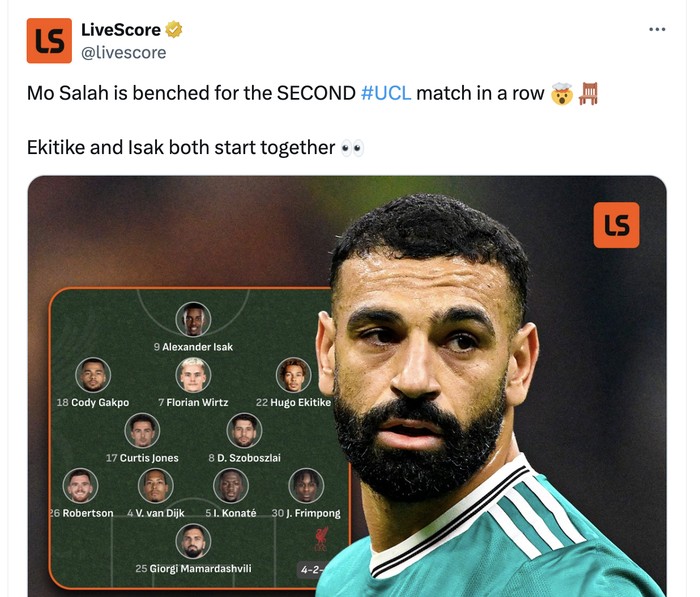Viewport: 700px width, 597px height.
Task: Select Alexander Isak's player portrait
Action: coord(193,320)
